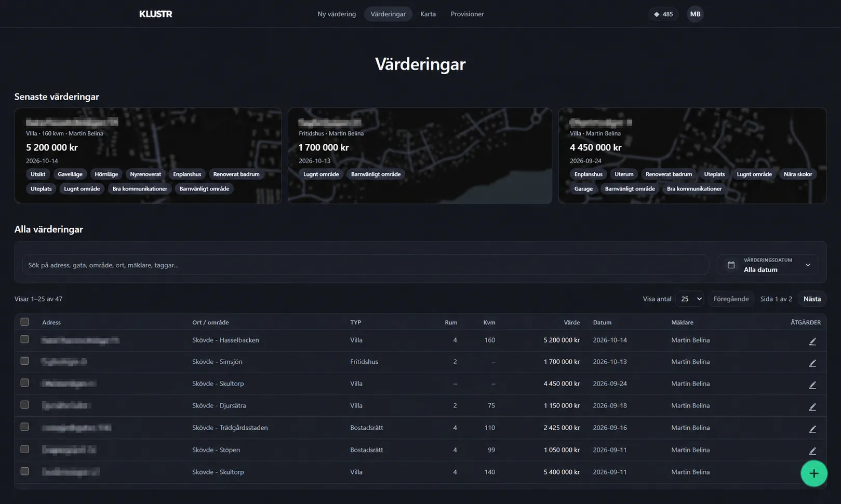This screenshot has height=504, width=841.
Task: Click the Nyrenoverat tag on first card
Action: (x=145, y=174)
